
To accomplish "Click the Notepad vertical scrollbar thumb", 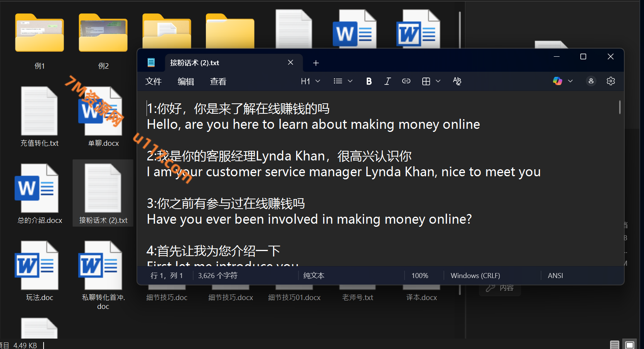I will 620,107.
